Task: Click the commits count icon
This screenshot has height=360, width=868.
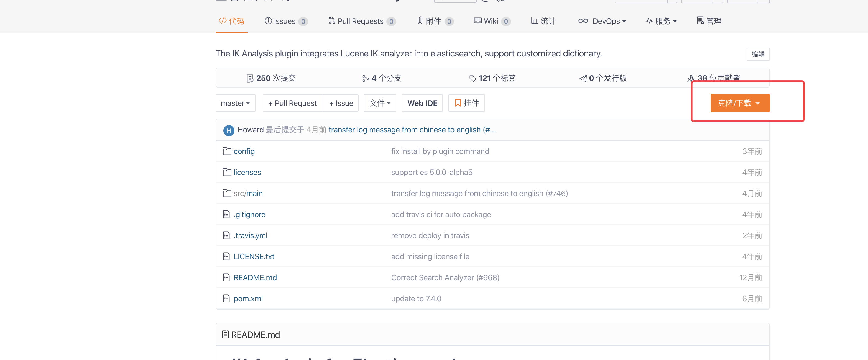Action: point(250,78)
